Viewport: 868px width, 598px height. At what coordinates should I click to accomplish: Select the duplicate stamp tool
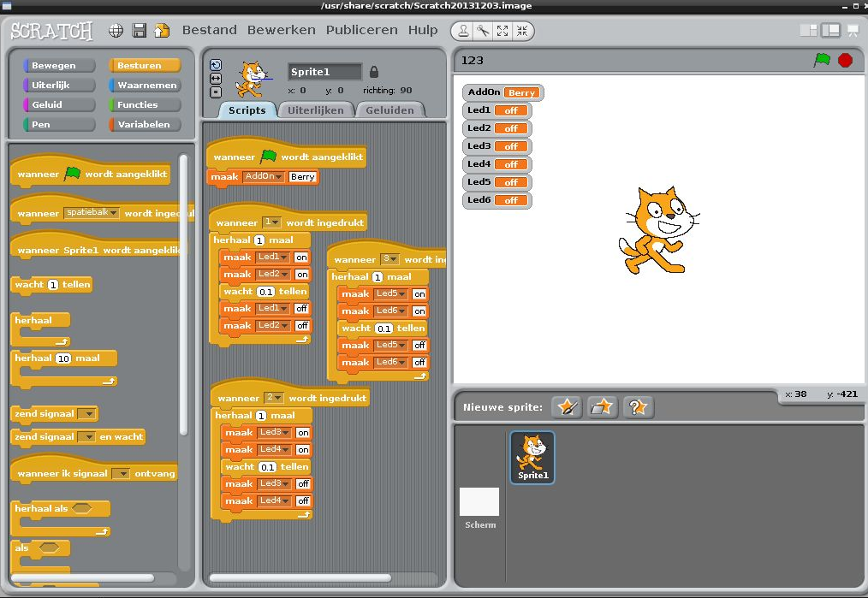click(464, 31)
